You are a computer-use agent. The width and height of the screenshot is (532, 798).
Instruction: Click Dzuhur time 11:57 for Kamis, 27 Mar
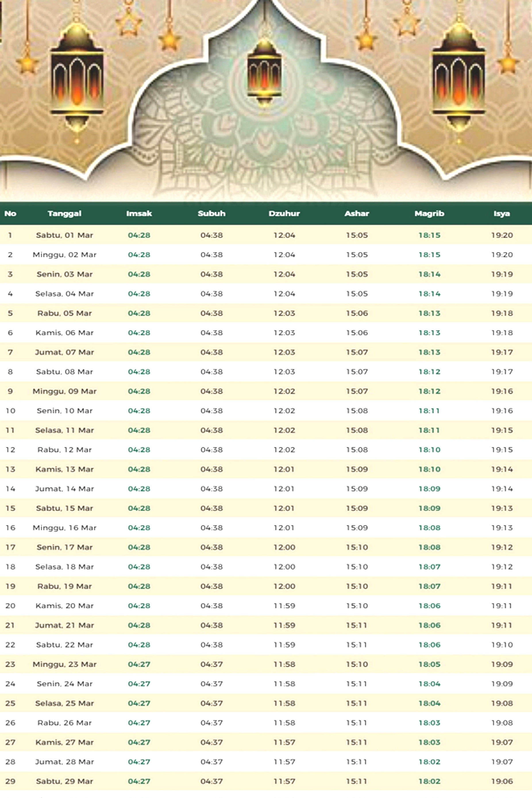coord(284,742)
